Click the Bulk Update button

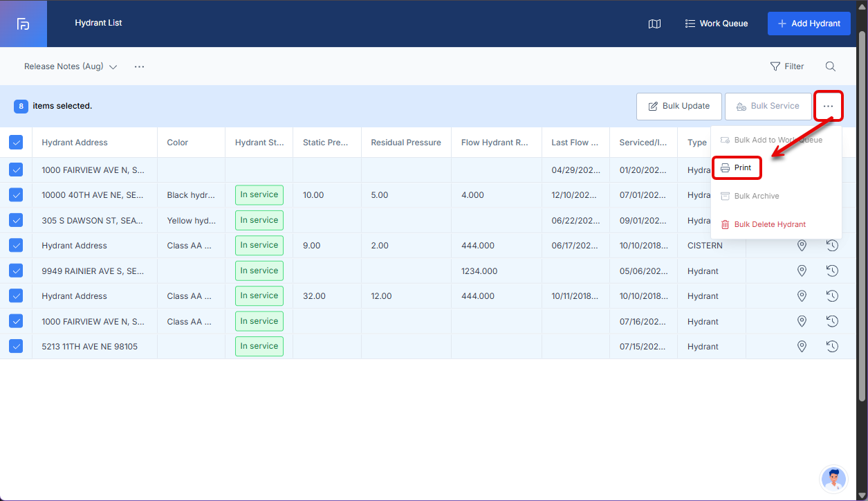(679, 107)
